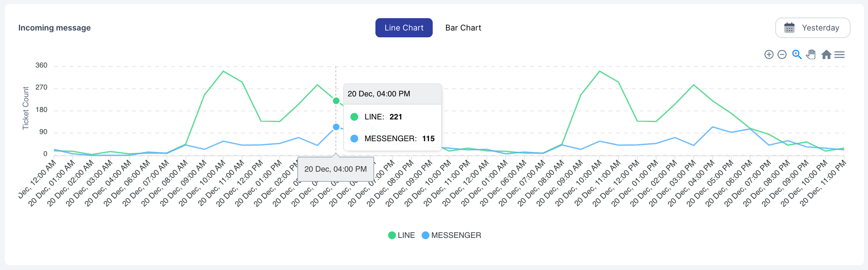Click the Incoming message chart title

(55, 28)
